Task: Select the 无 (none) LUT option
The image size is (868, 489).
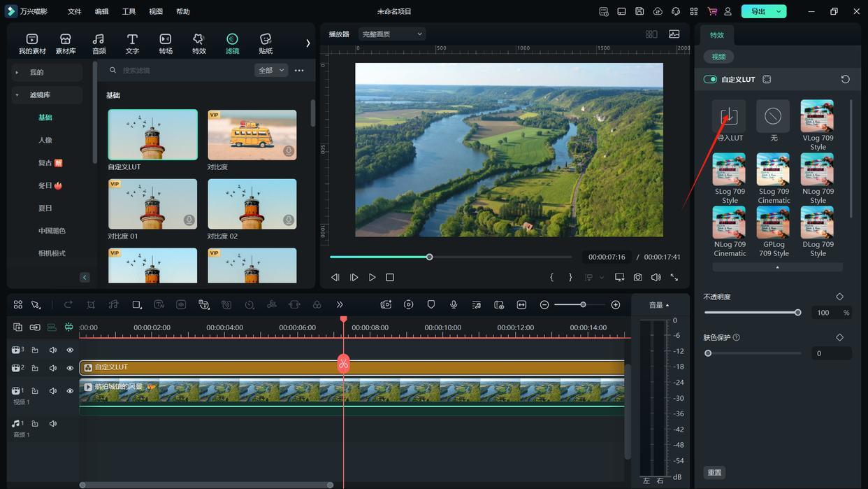Action: point(773,116)
